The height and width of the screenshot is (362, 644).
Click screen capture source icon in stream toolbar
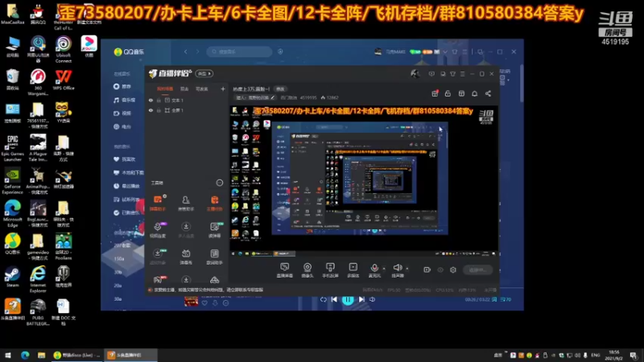tap(285, 269)
